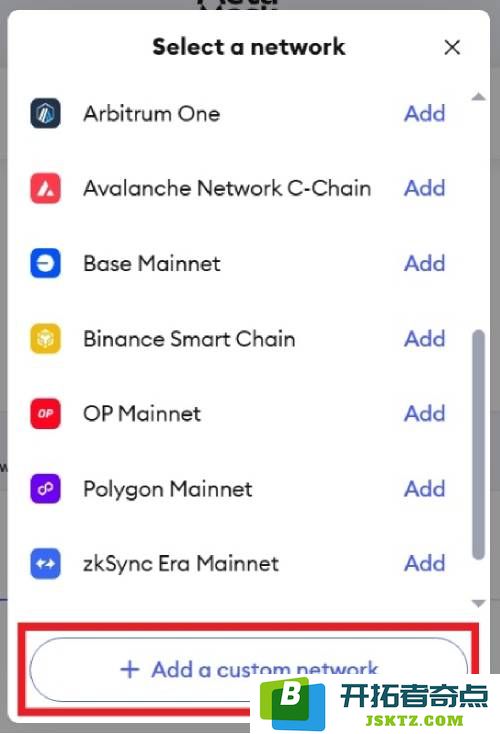
Task: Click the Polygon Mainnet purple icon
Action: tap(45, 489)
